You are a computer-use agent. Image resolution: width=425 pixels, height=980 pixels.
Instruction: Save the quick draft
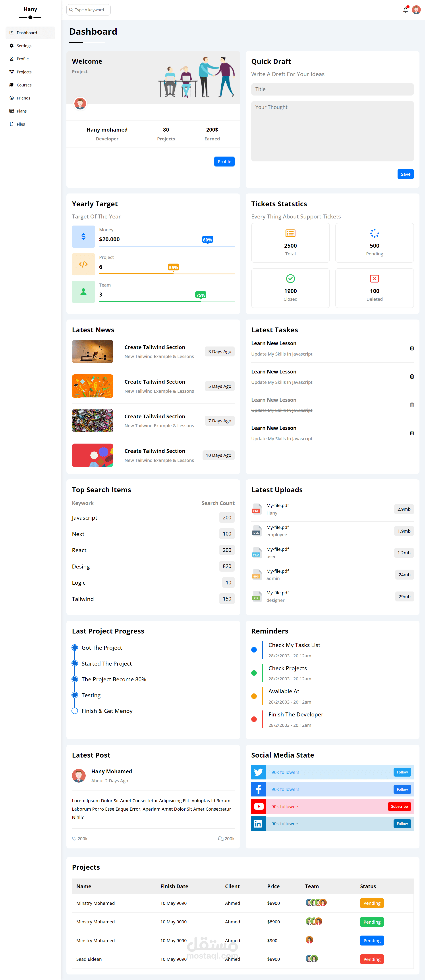tap(405, 174)
